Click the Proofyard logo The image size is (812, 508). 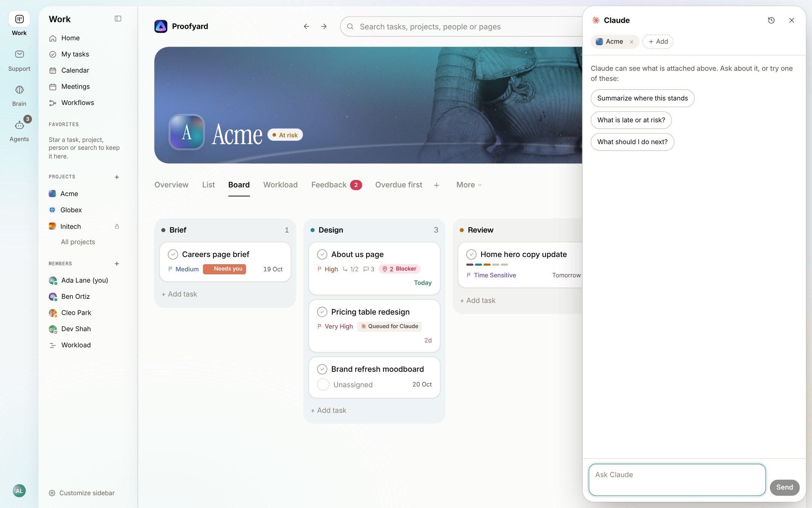pyautogui.click(x=161, y=26)
